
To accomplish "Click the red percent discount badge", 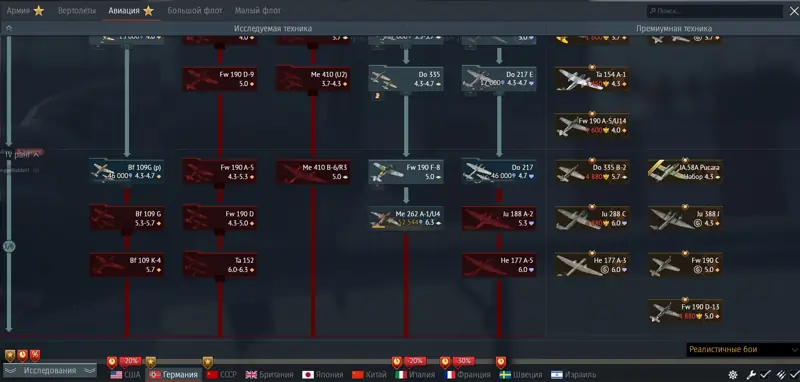I will click(35, 355).
